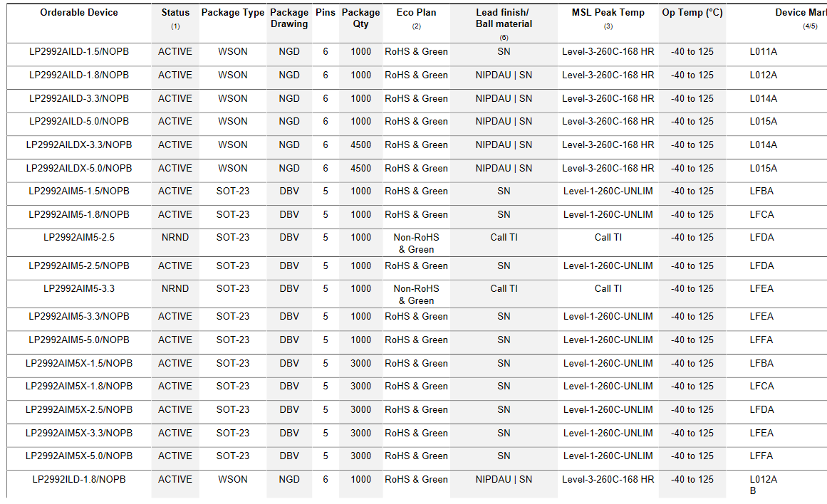The width and height of the screenshot is (827, 504).
Task: Click "NRND" status in the LP2992AIM5-2.5 row
Action: (175, 238)
